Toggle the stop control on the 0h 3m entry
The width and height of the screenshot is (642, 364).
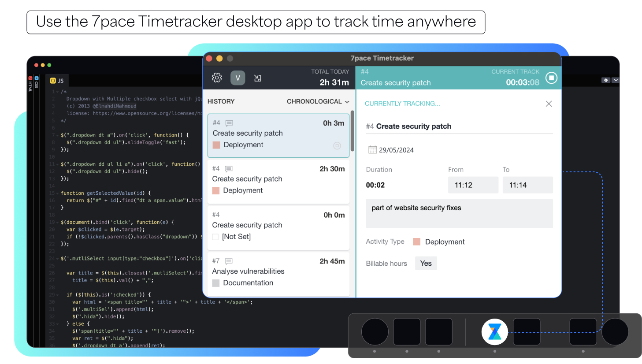point(337,145)
